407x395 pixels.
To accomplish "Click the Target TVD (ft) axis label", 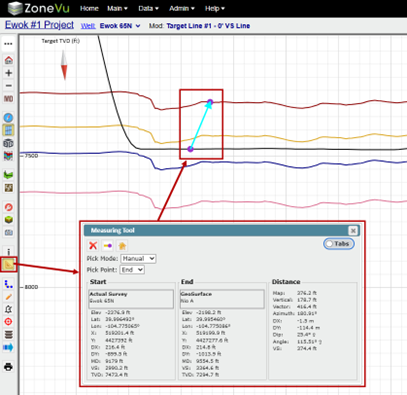I will (x=61, y=41).
